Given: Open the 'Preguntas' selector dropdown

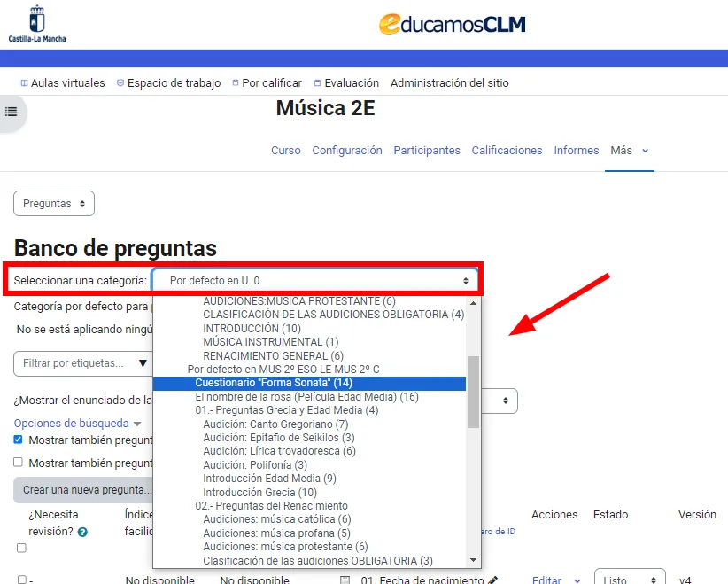Looking at the screenshot, I should pos(53,203).
